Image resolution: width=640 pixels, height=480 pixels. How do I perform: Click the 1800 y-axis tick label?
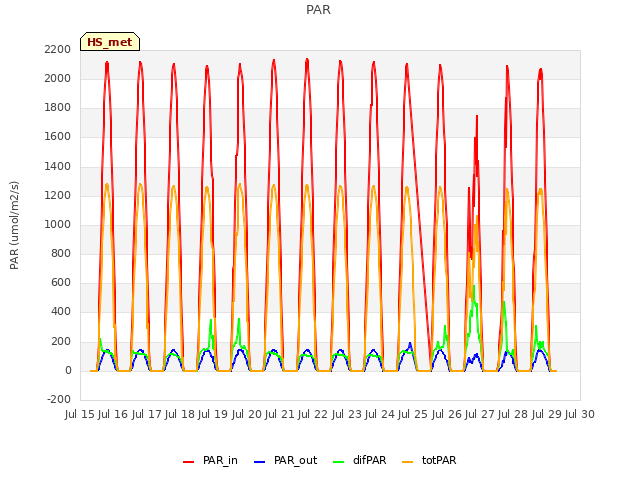click(58, 108)
